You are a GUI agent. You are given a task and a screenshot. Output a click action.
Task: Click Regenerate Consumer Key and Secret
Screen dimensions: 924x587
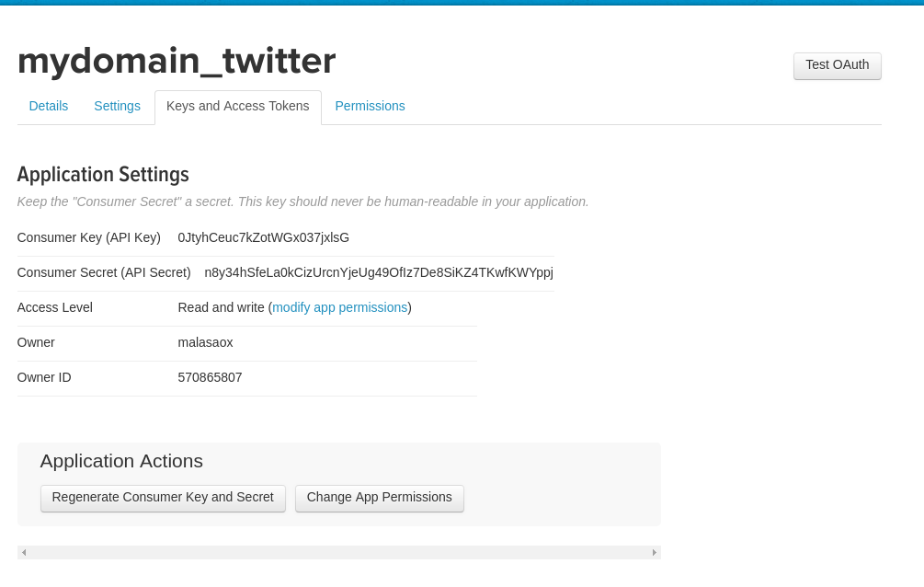point(164,498)
